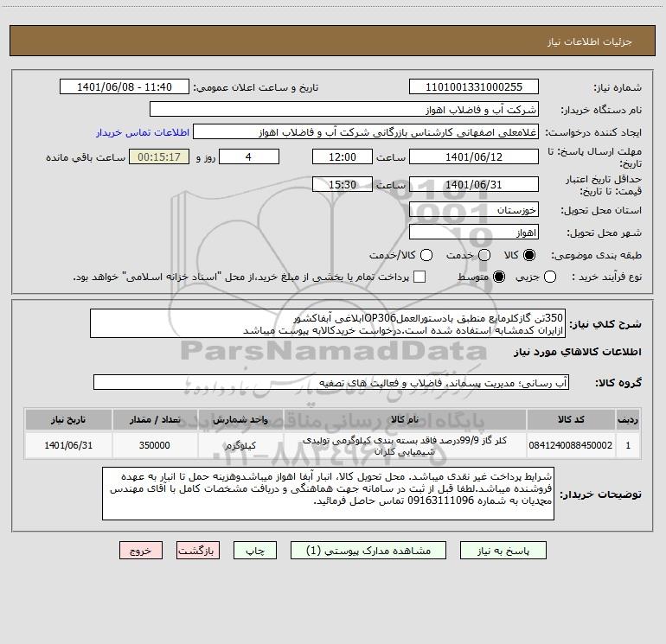The height and width of the screenshot is (644, 666).
Task: Click the quantity cell 350000
Action: point(155,445)
